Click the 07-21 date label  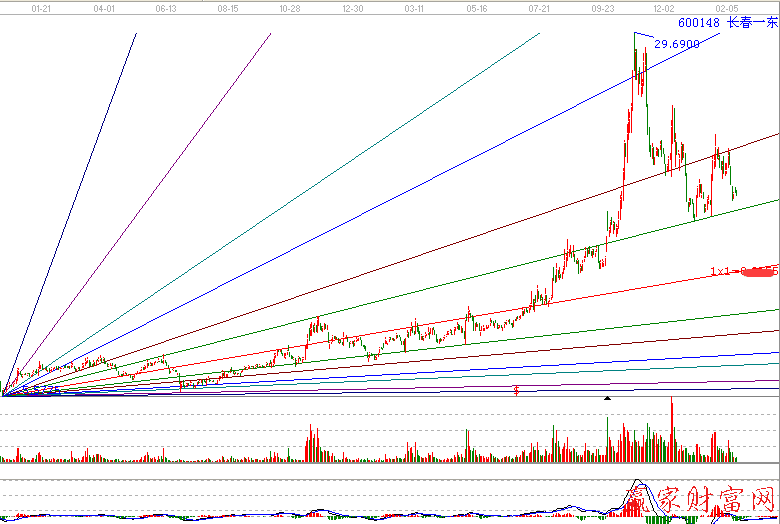(539, 7)
